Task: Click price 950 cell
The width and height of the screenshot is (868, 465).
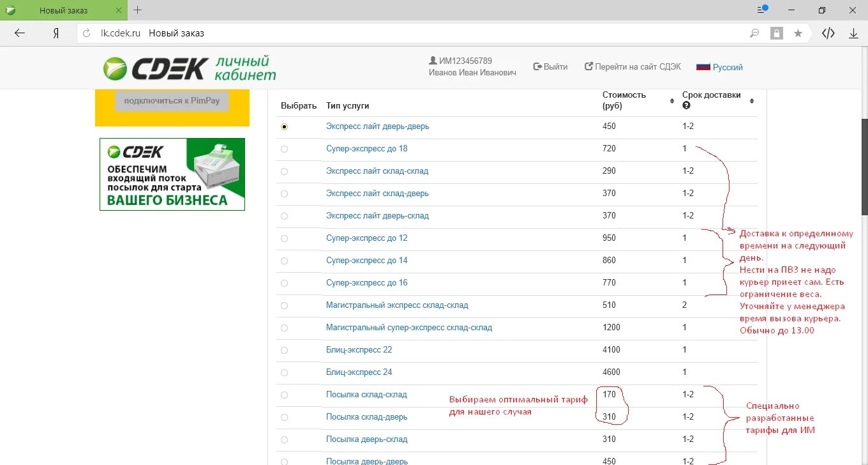Action: (x=610, y=238)
